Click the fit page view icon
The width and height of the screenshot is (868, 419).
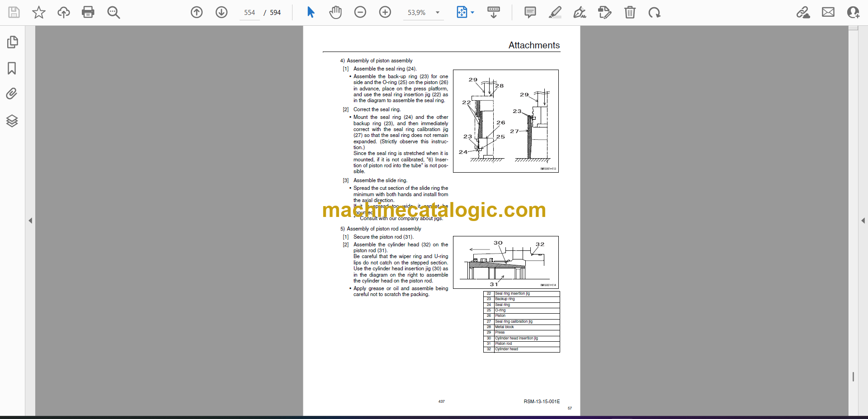[x=462, y=12]
